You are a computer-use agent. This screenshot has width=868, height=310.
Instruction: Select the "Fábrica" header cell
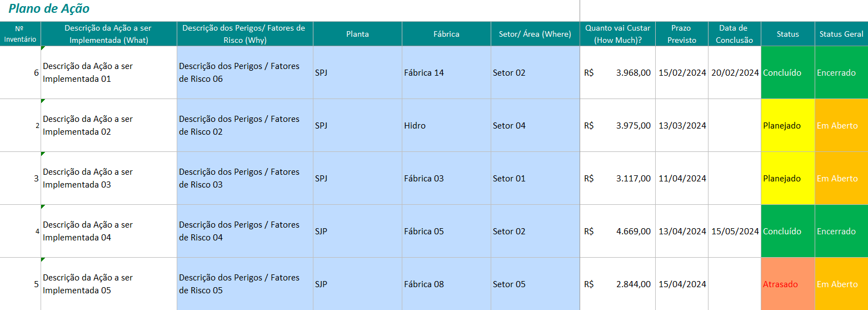coord(446,34)
